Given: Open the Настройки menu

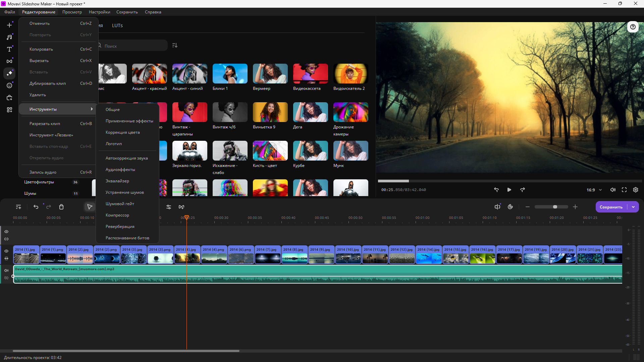Looking at the screenshot, I should tap(99, 12).
